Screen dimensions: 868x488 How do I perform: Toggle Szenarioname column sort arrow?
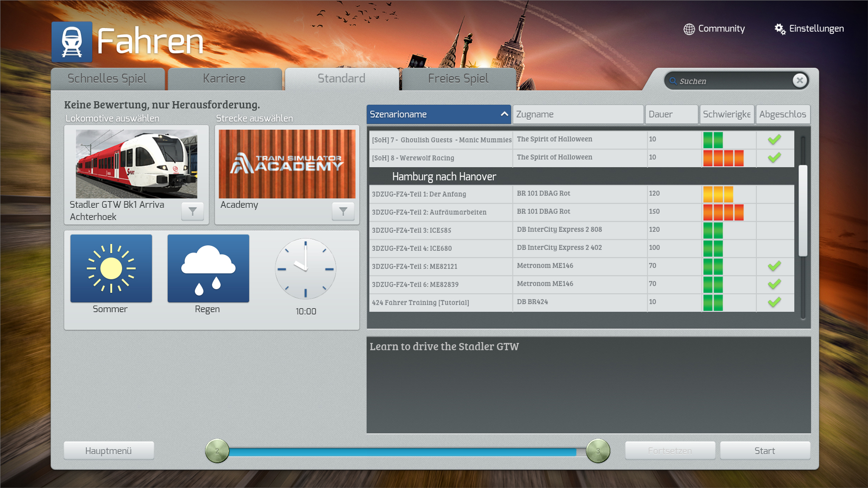tap(504, 114)
